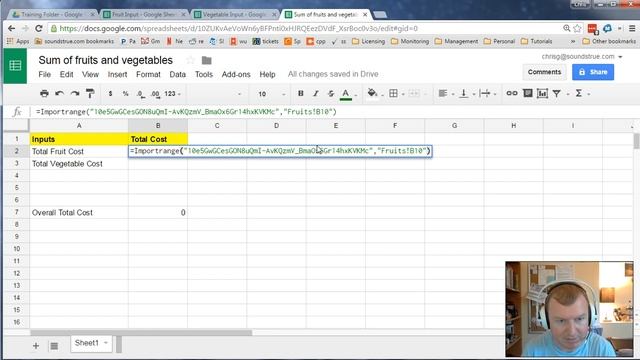Insert a chart
Screen dimensions: 640x360
pyautogui.click(x=542, y=93)
